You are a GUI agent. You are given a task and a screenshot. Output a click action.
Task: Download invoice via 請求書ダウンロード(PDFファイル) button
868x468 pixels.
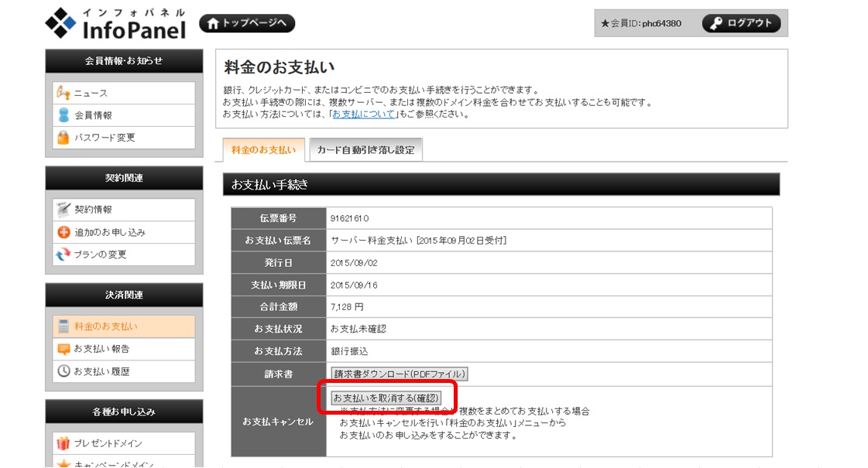click(x=399, y=374)
